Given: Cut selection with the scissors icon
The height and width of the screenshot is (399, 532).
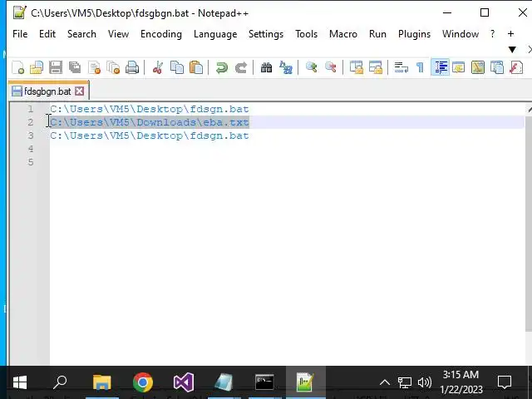Looking at the screenshot, I should point(158,67).
